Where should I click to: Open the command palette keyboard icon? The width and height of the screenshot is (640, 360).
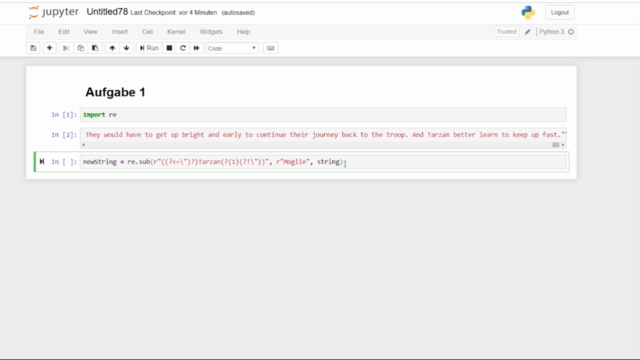point(270,48)
